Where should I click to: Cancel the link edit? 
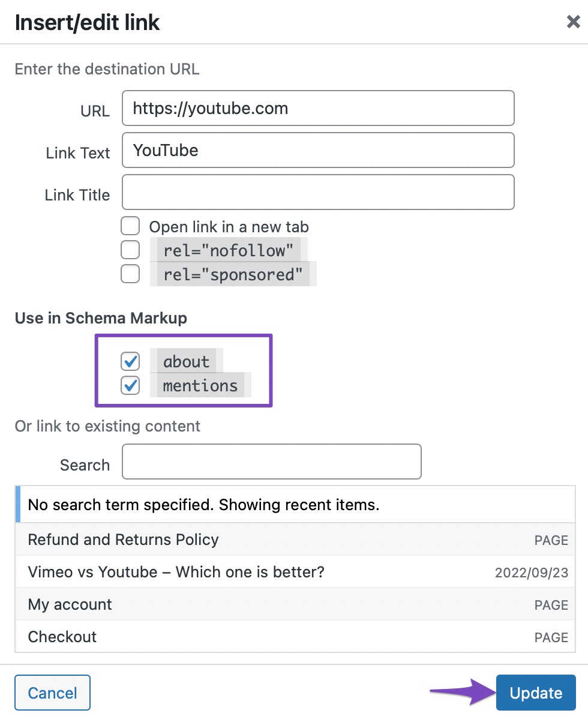(x=52, y=693)
